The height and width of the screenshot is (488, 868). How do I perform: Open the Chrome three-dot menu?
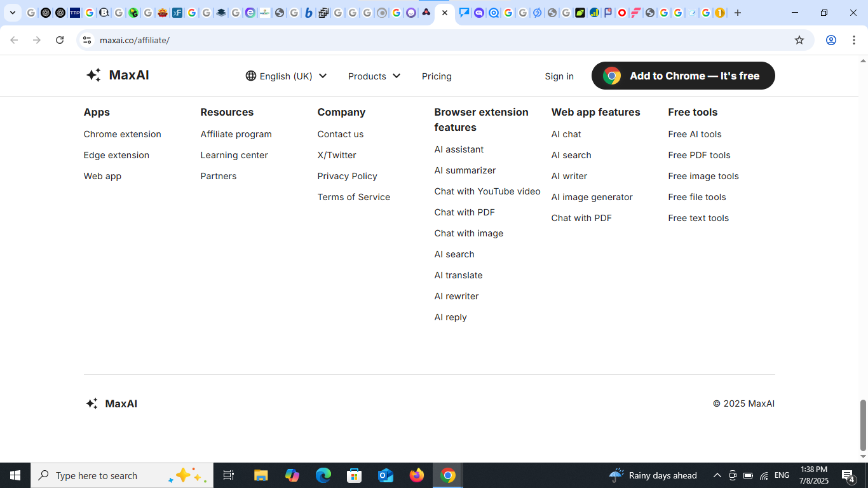(853, 40)
